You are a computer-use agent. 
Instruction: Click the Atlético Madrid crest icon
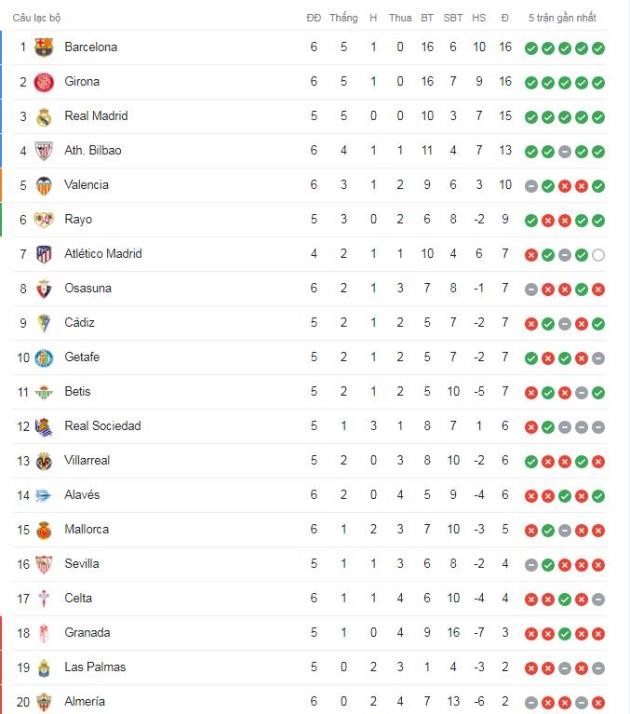44,254
